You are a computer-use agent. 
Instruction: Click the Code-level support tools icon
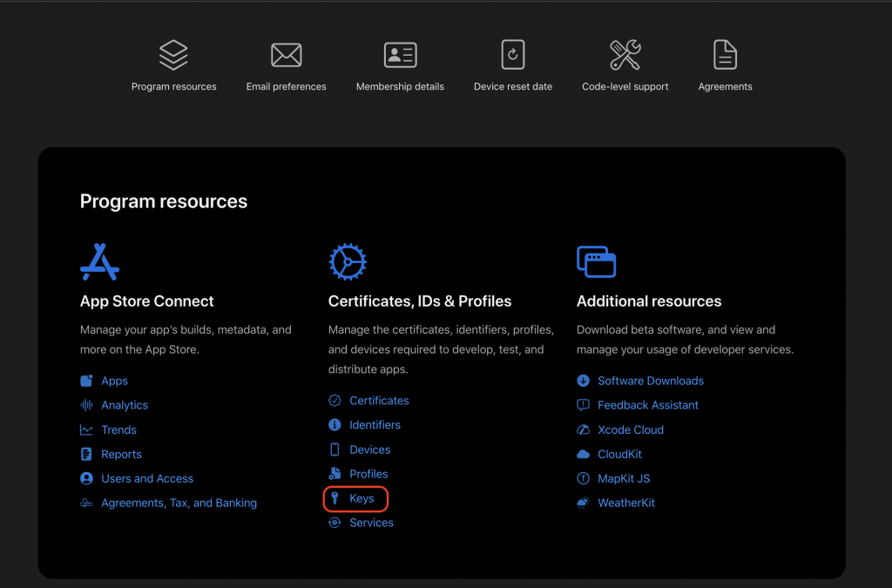coord(625,55)
